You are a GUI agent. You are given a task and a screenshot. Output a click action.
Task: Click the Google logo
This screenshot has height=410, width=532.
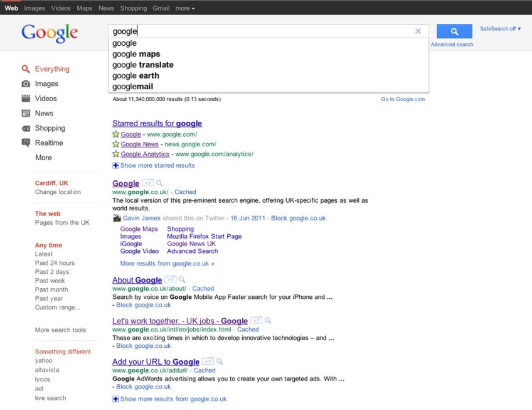tap(50, 33)
